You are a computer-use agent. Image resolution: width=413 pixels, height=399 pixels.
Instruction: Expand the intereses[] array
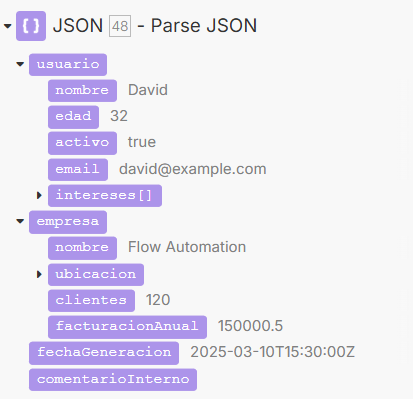[x=39, y=195]
